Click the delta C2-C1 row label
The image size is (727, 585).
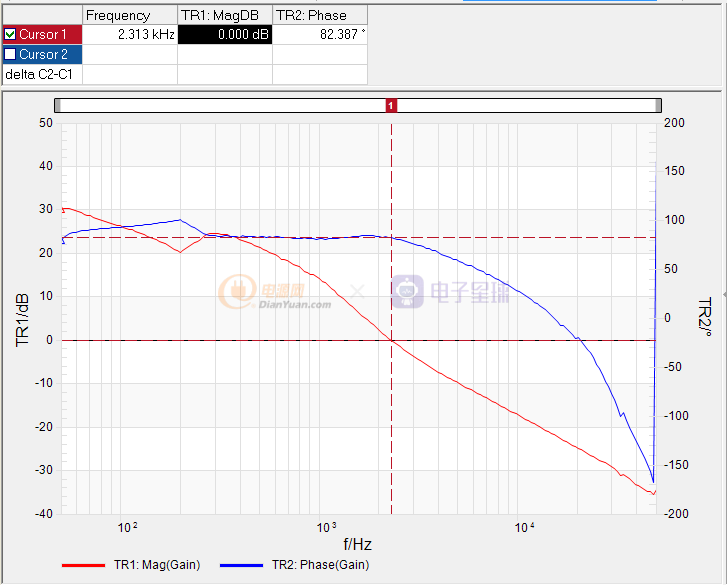point(41,74)
